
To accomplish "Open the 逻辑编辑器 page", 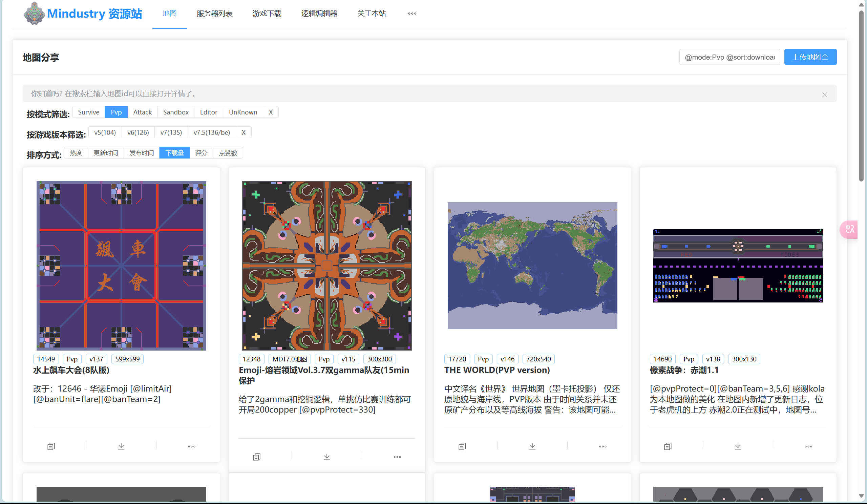I will pyautogui.click(x=319, y=14).
